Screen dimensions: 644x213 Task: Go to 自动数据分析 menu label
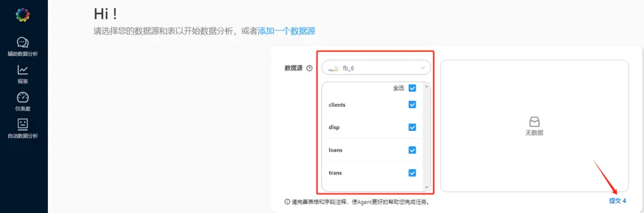coord(23,136)
